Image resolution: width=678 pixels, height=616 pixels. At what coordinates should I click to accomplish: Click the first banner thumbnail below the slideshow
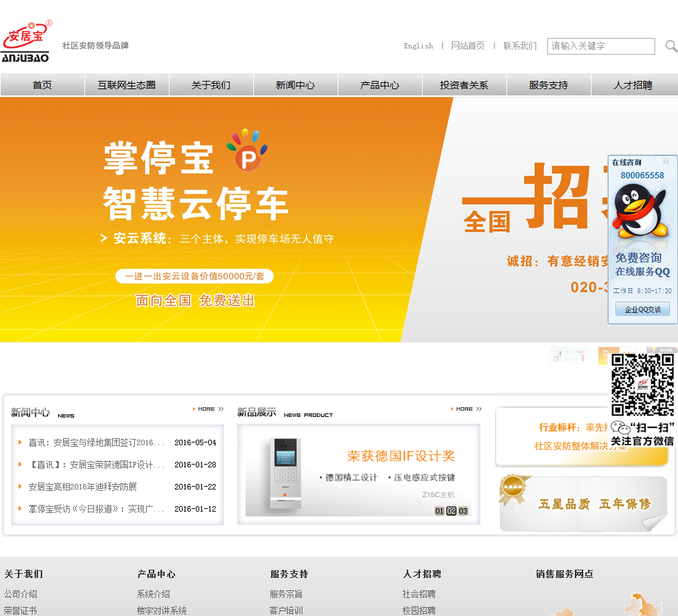[x=569, y=357]
